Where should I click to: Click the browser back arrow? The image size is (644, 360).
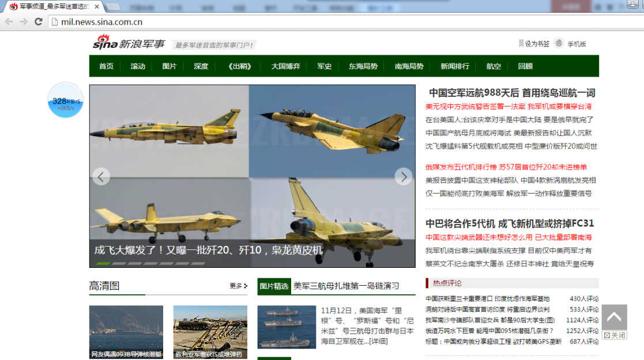pyautogui.click(x=9, y=22)
